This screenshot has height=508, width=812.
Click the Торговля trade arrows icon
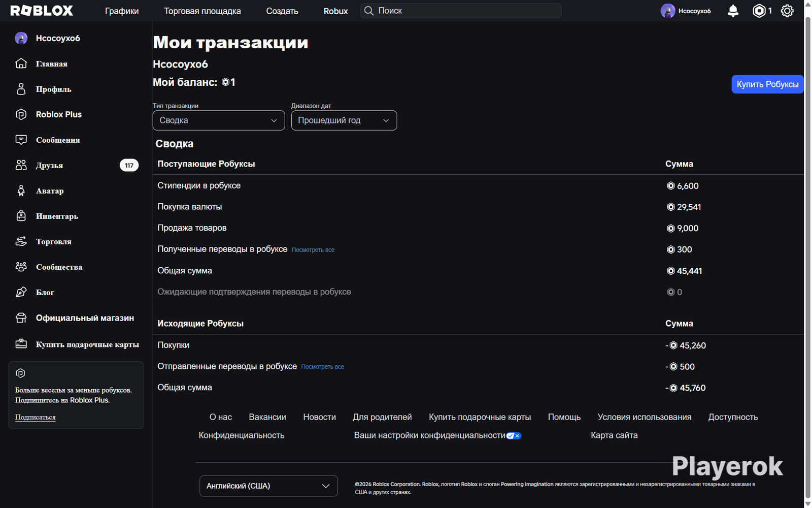coord(21,241)
